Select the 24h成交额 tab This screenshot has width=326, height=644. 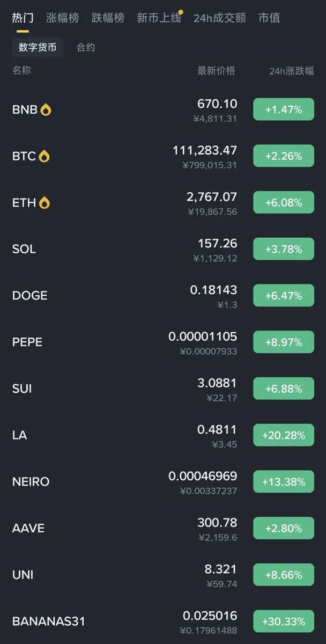click(x=220, y=18)
